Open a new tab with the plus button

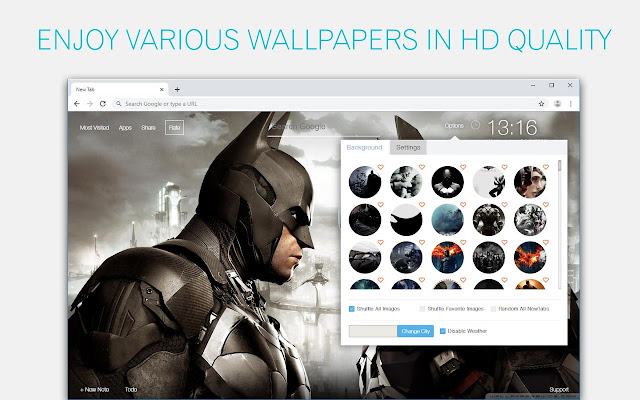tap(177, 89)
